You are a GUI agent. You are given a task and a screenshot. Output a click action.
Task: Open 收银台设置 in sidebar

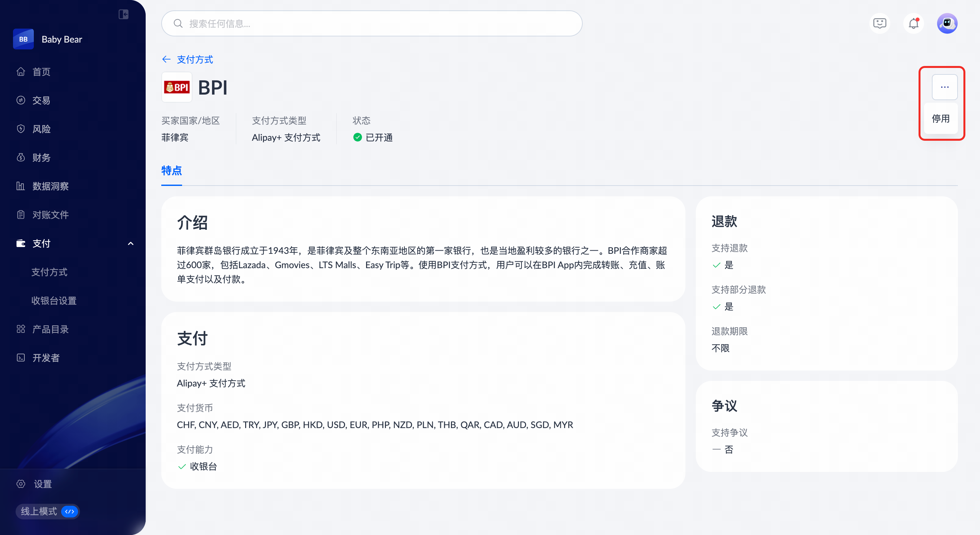(x=54, y=301)
